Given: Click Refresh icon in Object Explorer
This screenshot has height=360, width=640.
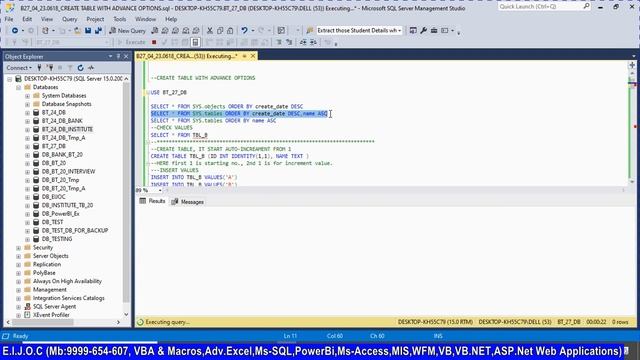Looking at the screenshot, I should (80, 68).
